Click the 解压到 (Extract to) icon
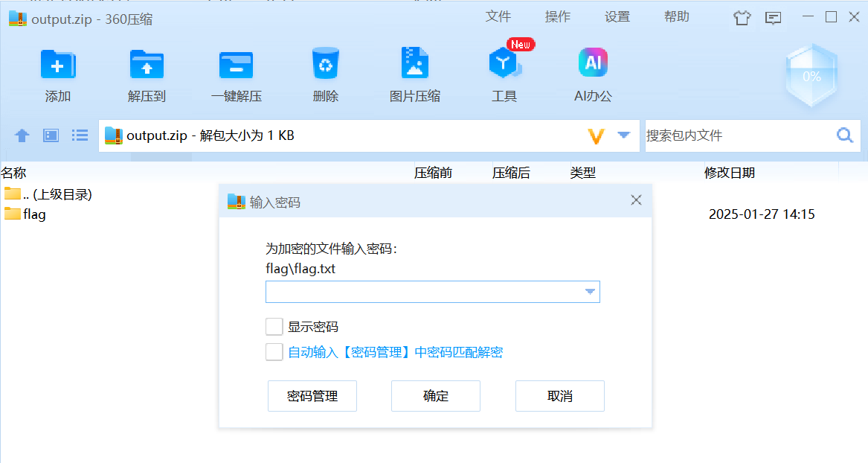Image resolution: width=868 pixels, height=463 pixels. (147, 66)
